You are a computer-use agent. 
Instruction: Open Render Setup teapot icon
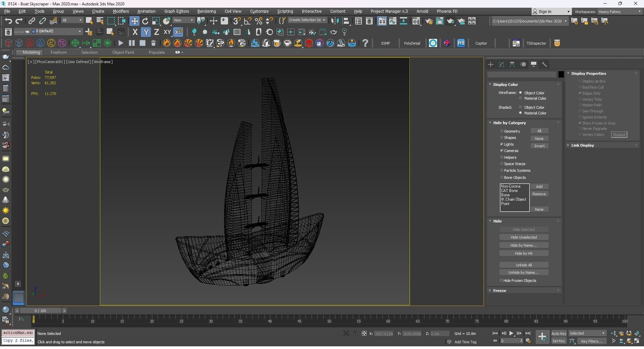[x=429, y=21]
